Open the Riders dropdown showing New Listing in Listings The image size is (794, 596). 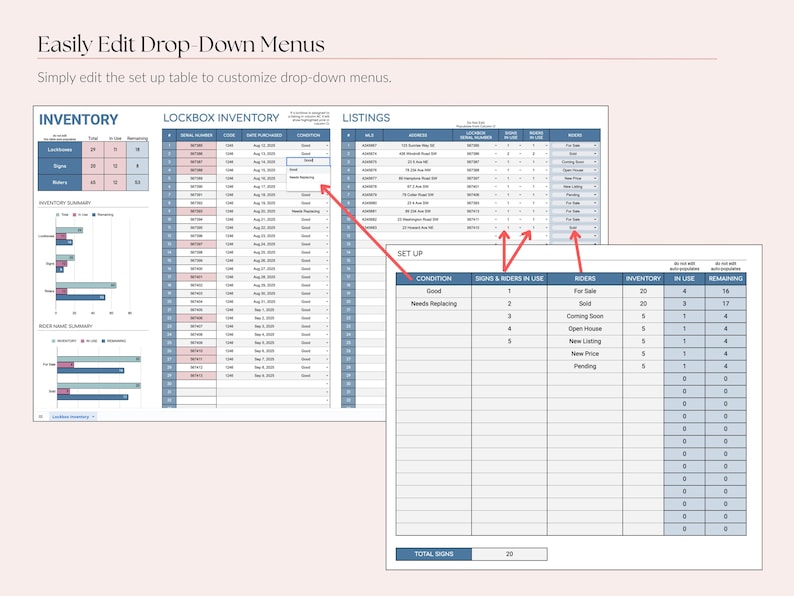click(596, 187)
